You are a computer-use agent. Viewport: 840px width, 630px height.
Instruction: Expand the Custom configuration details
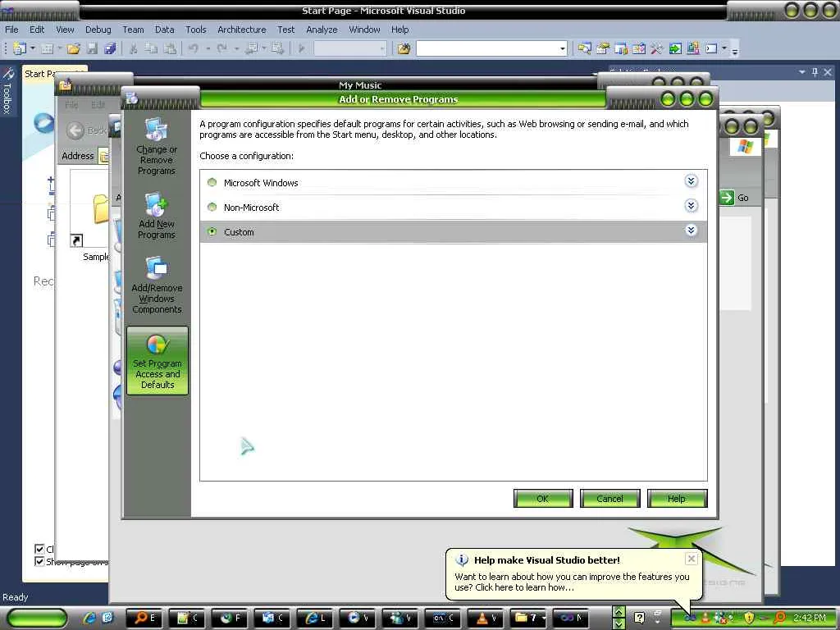[x=691, y=231]
